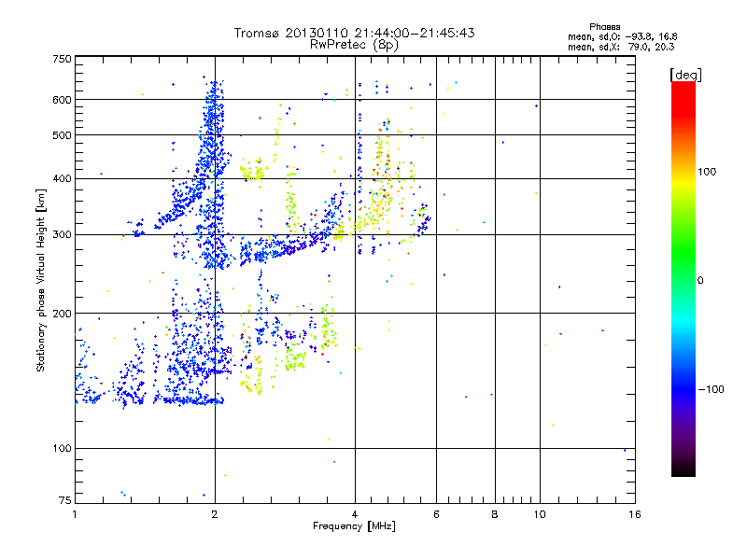
Task: Click the 'Phases' header label
Action: tap(604, 27)
